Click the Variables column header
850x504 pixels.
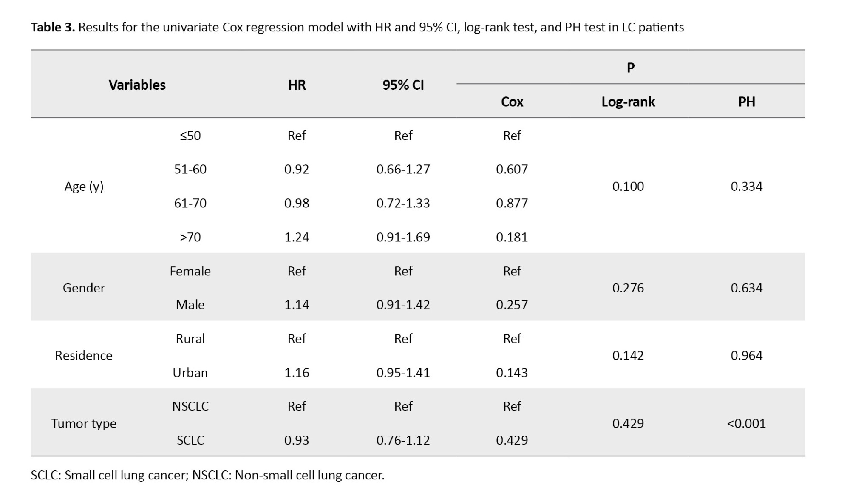pyautogui.click(x=137, y=85)
